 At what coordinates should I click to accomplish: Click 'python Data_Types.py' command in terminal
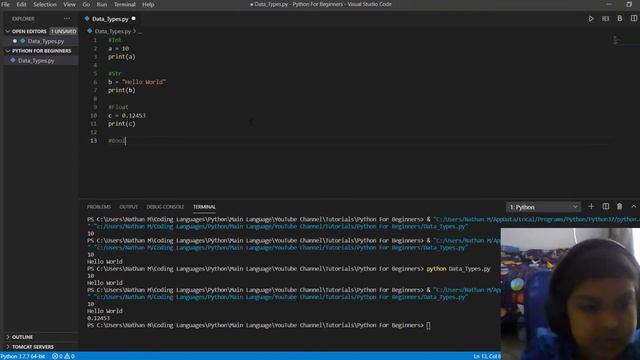[458, 269]
